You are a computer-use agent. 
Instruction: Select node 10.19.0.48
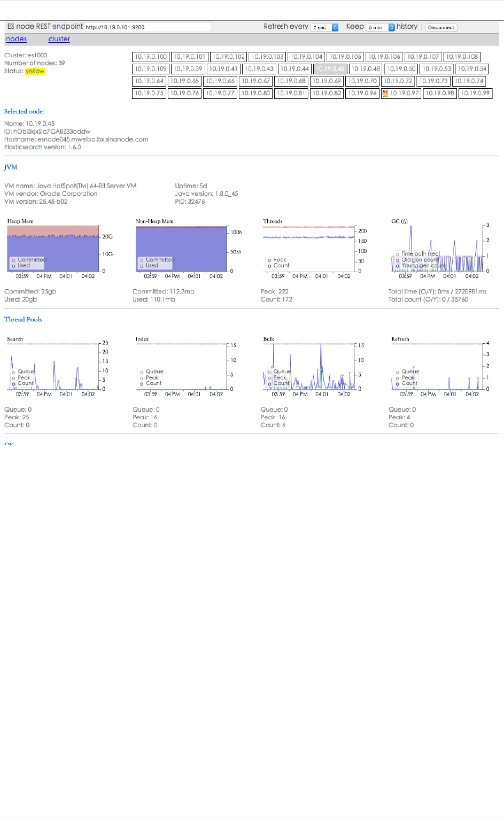click(366, 69)
